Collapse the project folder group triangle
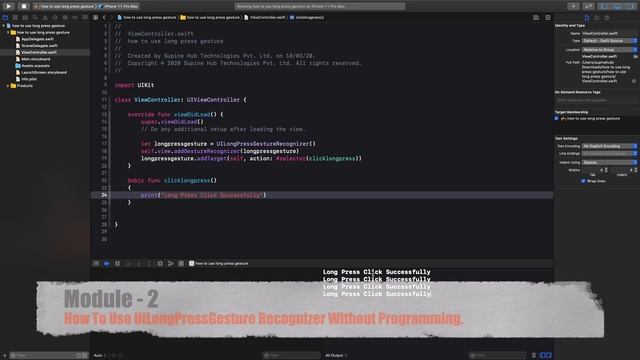The image size is (640, 360). click(x=8, y=32)
